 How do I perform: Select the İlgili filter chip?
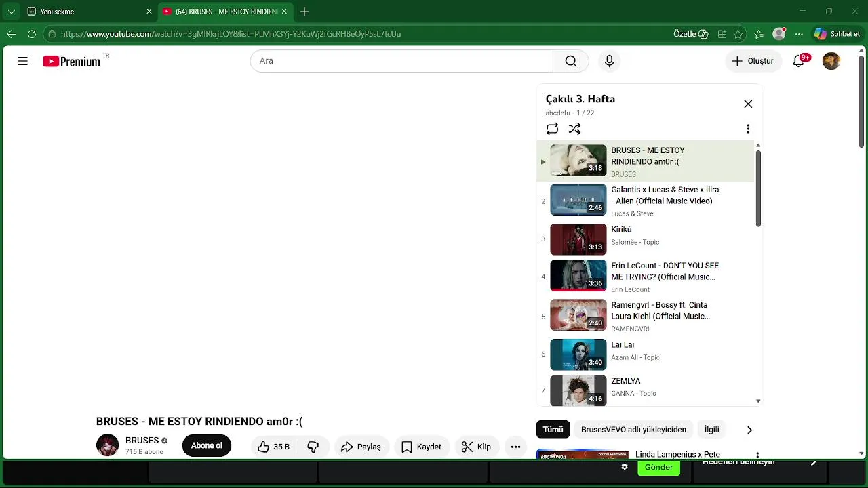click(711, 430)
